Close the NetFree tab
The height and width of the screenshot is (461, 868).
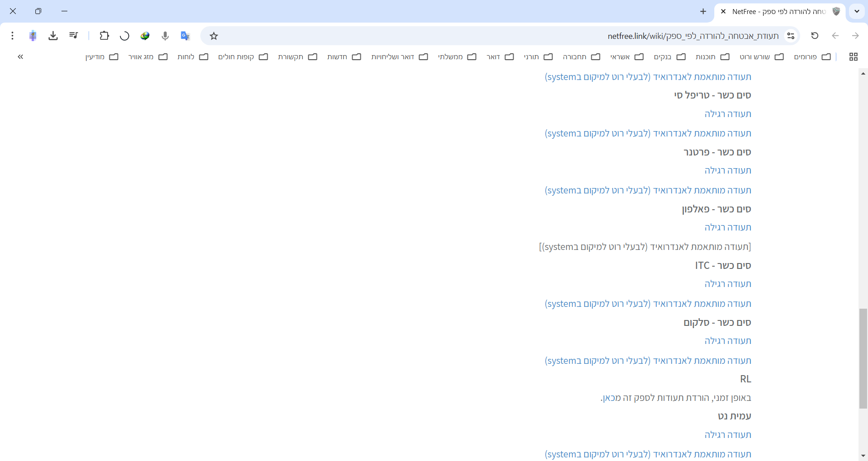pyautogui.click(x=723, y=11)
